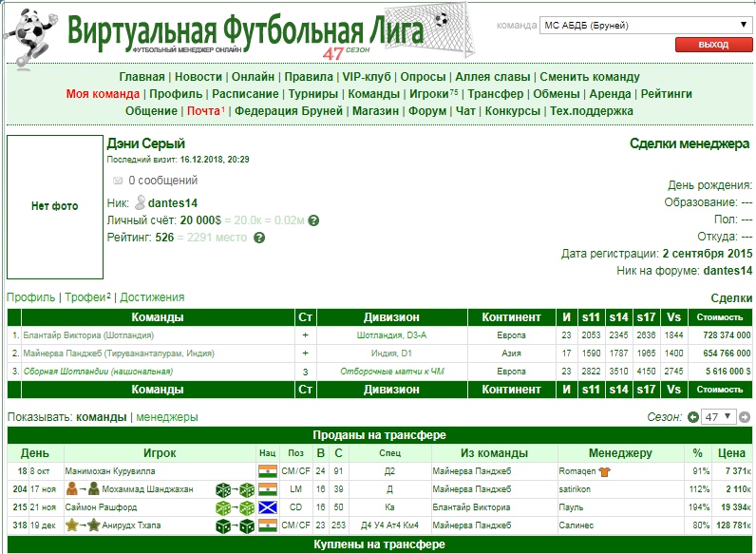The width and height of the screenshot is (756, 554).
Task: Show менеджеры instead of команды
Action: [x=167, y=416]
